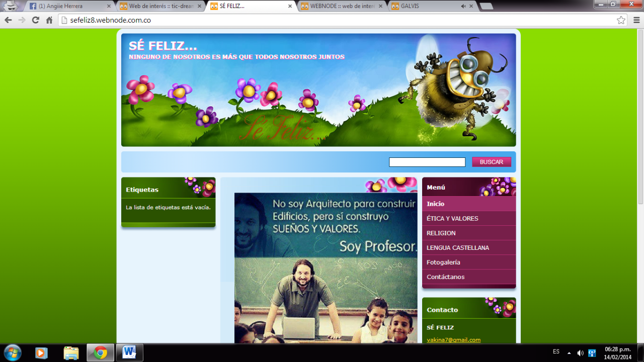The width and height of the screenshot is (644, 362).
Task: Open the Chrome hamburger menu
Action: pos(636,20)
